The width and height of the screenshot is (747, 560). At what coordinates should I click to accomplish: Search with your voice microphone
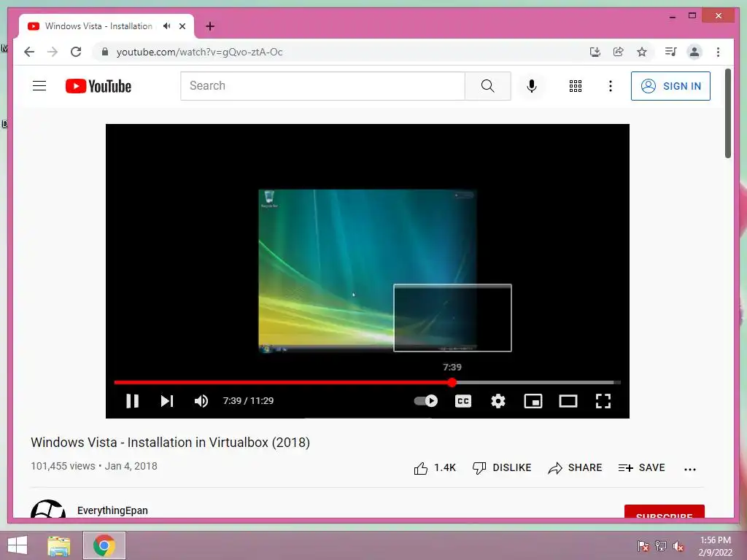532,86
